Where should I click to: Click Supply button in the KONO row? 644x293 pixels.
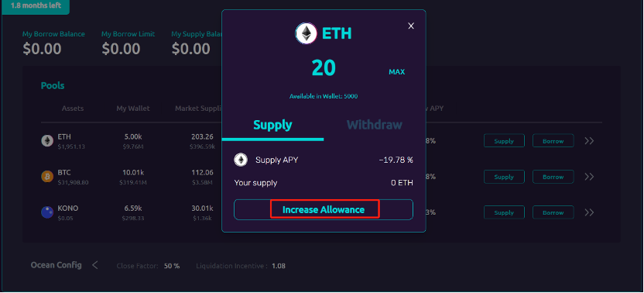pos(504,212)
